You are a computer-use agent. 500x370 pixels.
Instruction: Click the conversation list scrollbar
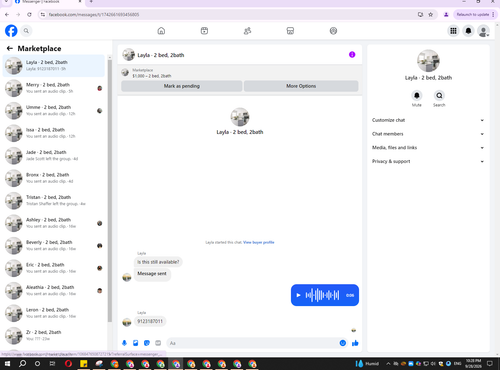[x=110, y=190]
